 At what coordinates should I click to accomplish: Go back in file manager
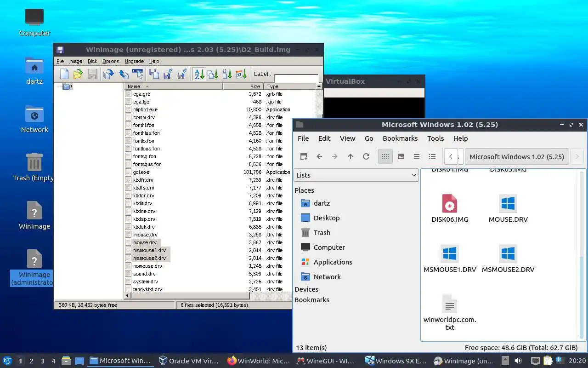coord(319,156)
